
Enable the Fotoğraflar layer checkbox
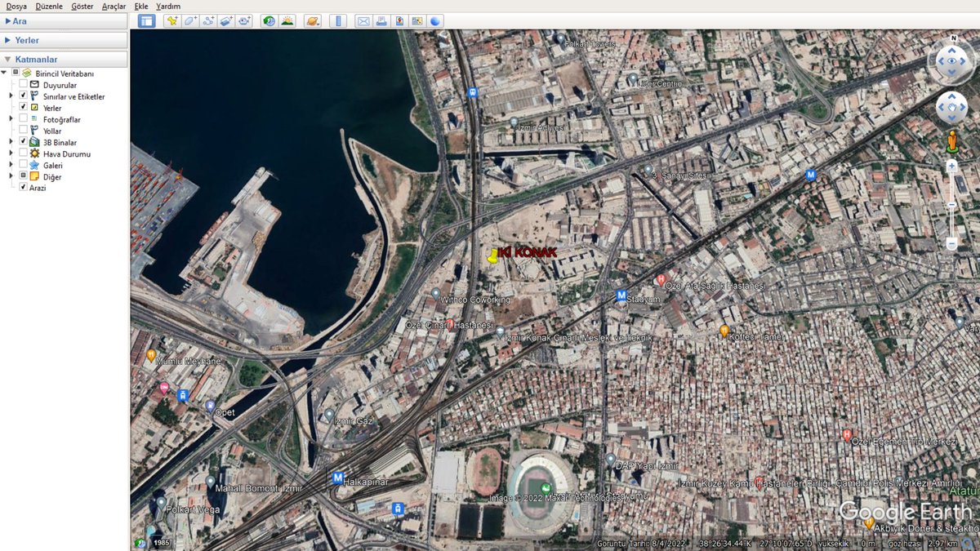point(22,119)
